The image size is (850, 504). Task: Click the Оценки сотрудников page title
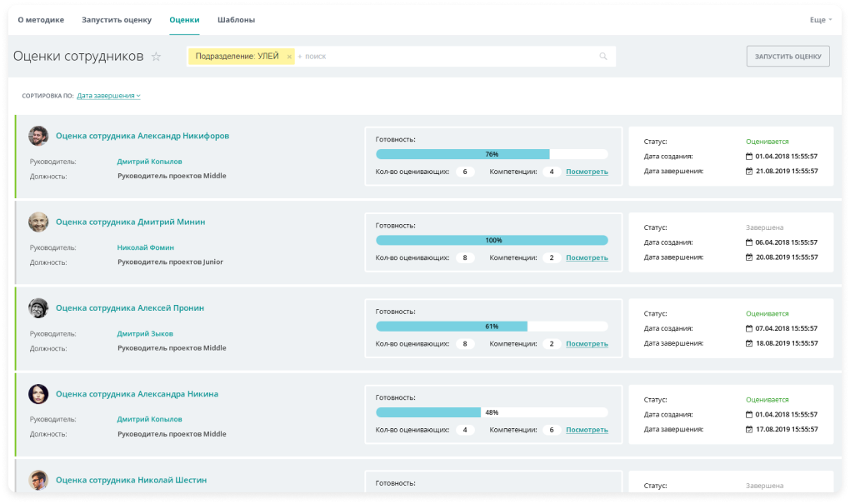[78, 57]
